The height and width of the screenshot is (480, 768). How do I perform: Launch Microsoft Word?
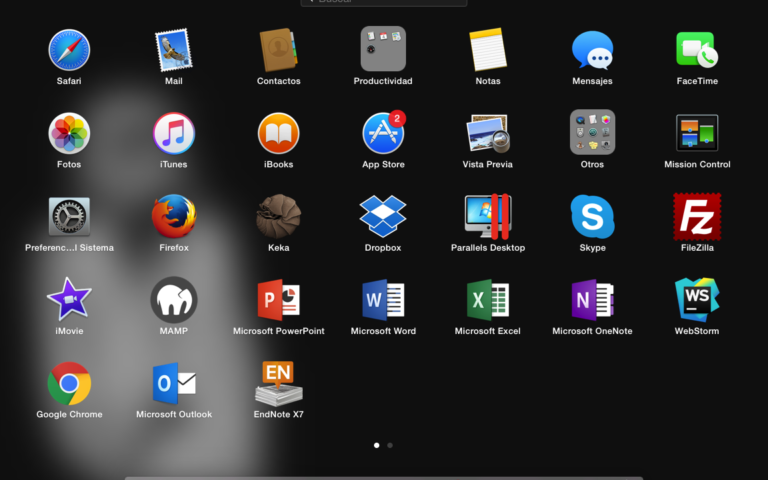pyautogui.click(x=383, y=299)
